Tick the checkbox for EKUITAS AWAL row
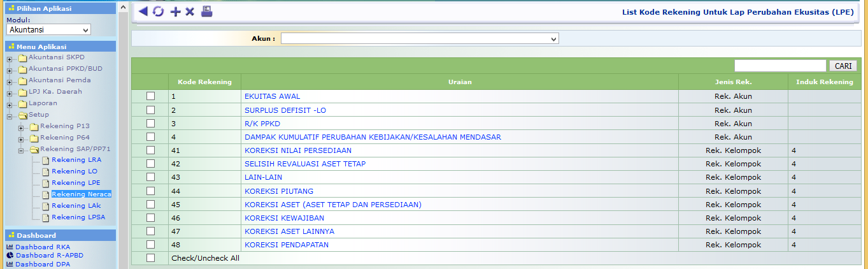 click(150, 96)
